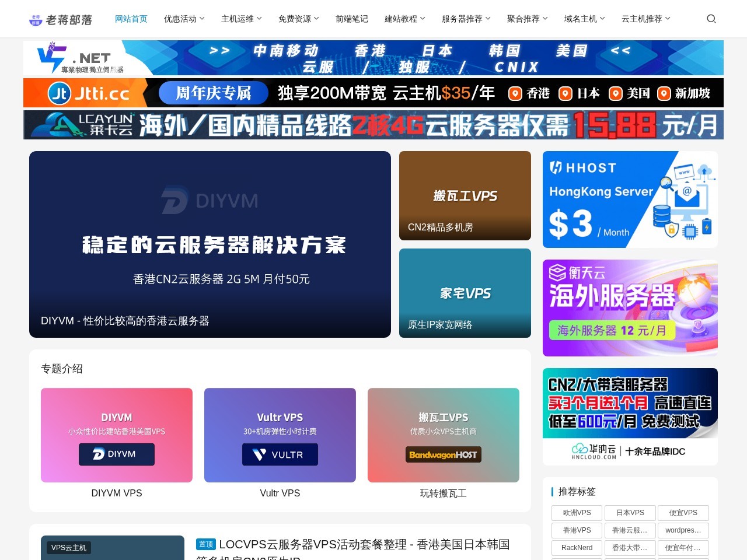
Task: Click the search magnifier icon
Action: point(711,19)
